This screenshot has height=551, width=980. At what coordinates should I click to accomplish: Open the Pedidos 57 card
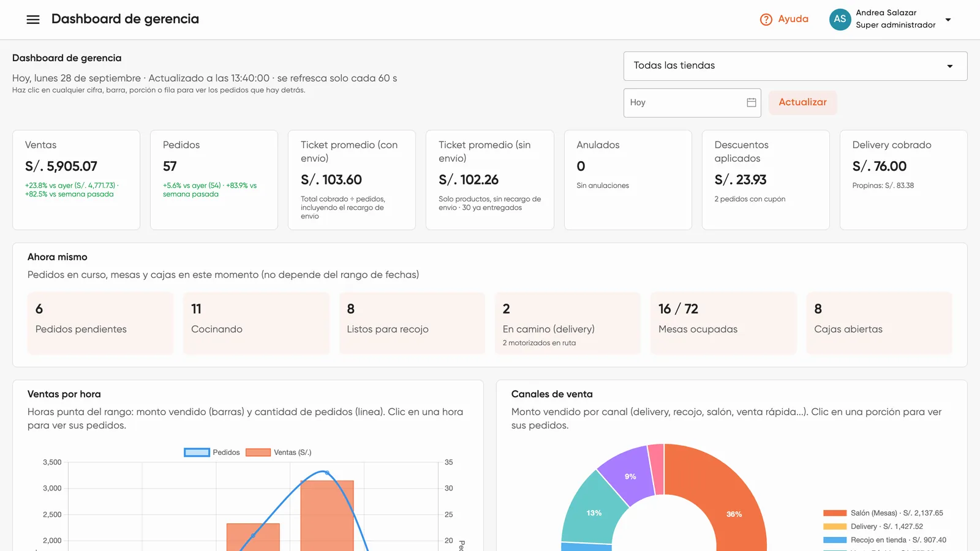coord(214,180)
